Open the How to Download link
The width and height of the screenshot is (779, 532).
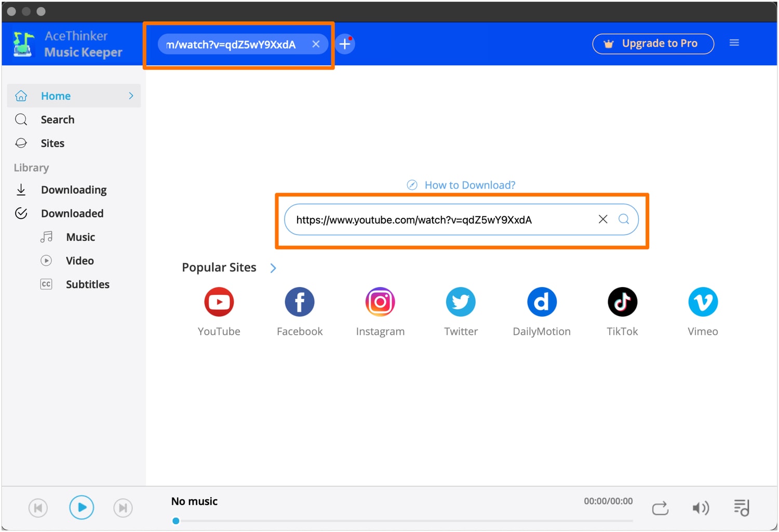tap(461, 185)
